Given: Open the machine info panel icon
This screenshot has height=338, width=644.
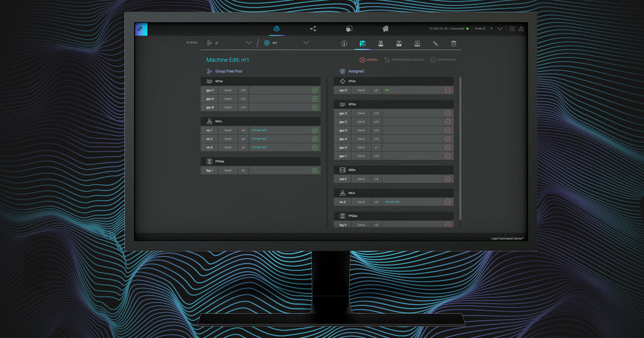Looking at the screenshot, I should pos(344,43).
